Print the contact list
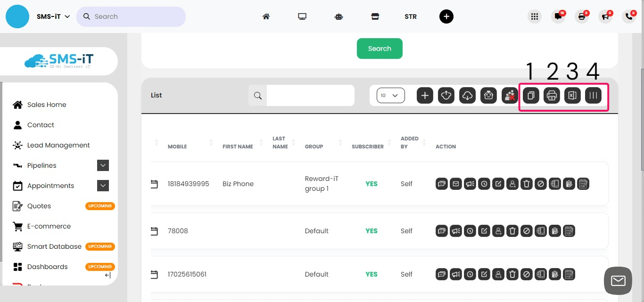The height and width of the screenshot is (302, 644). click(552, 95)
